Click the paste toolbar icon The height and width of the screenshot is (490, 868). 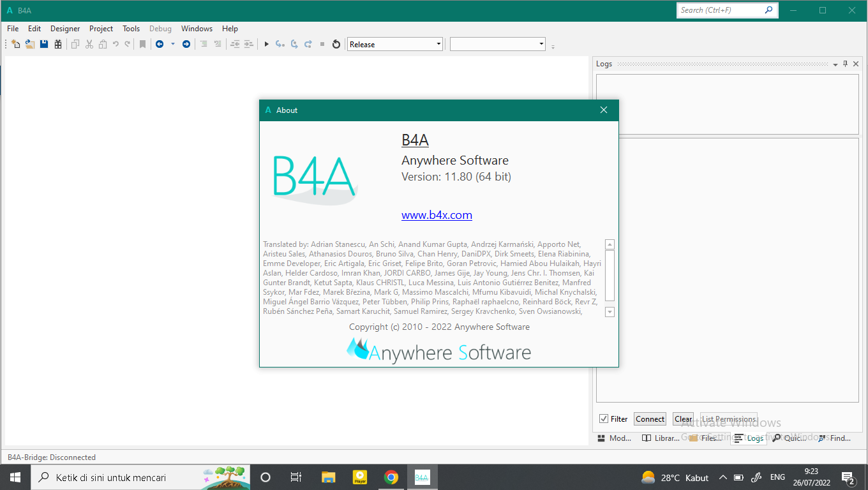(x=103, y=44)
